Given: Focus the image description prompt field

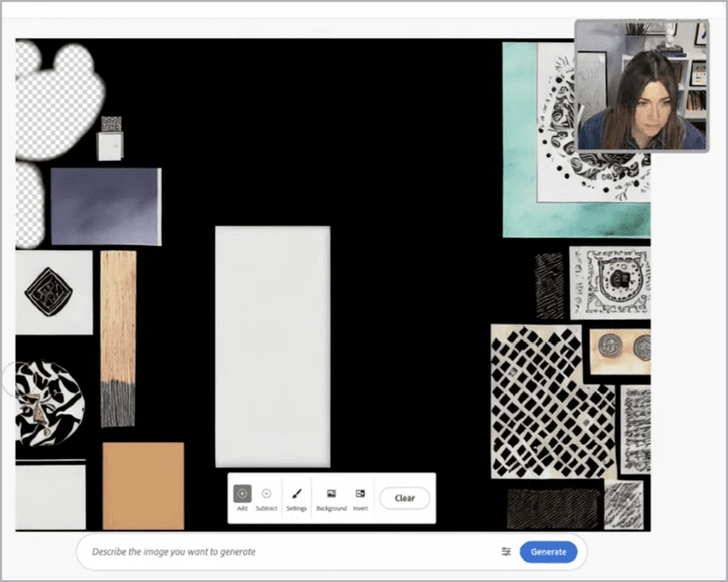Looking at the screenshot, I should (x=282, y=551).
